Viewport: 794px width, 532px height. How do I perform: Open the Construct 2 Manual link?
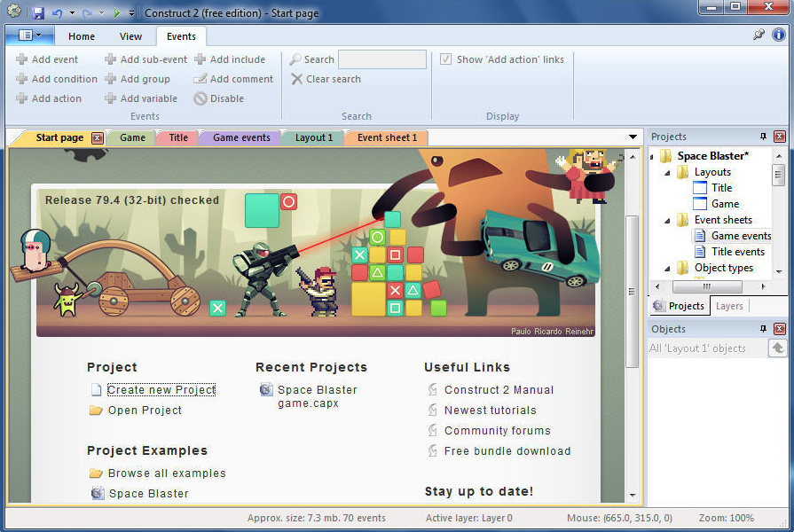coord(499,390)
